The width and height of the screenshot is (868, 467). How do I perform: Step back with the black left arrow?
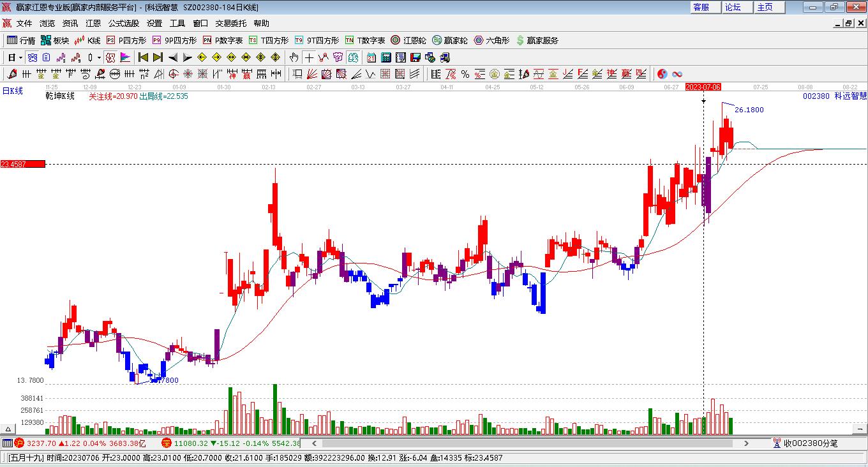pos(172,57)
